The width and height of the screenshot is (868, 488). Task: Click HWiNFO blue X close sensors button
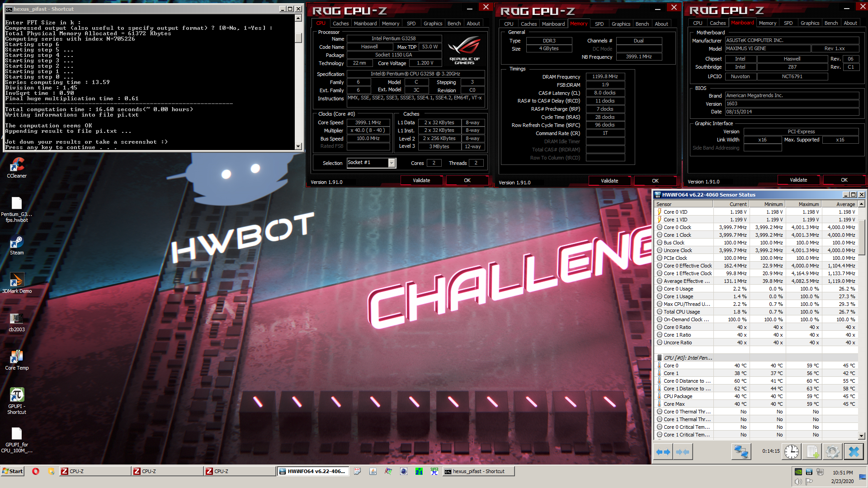(854, 452)
